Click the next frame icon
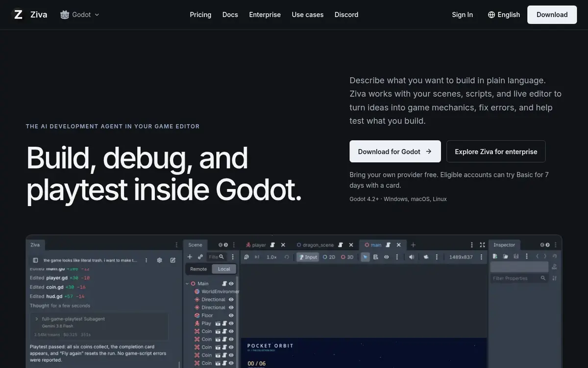Viewport: 588px width, 368px height. (257, 257)
